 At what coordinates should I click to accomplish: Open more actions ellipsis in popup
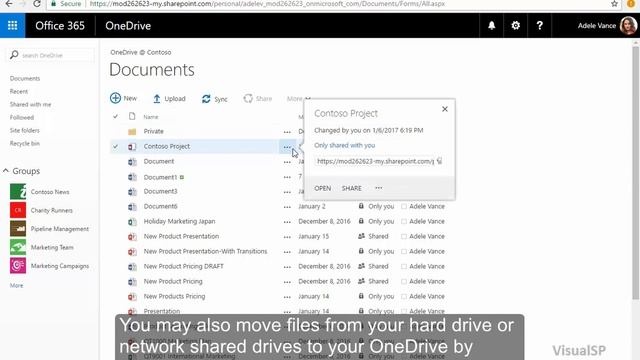click(x=379, y=188)
